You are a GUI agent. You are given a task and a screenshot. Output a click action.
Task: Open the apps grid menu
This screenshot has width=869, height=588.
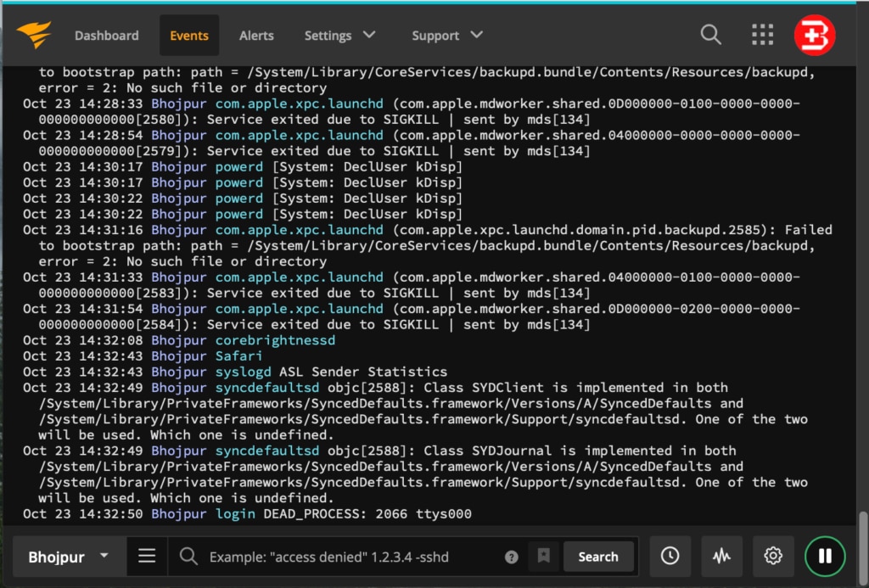[x=763, y=35]
